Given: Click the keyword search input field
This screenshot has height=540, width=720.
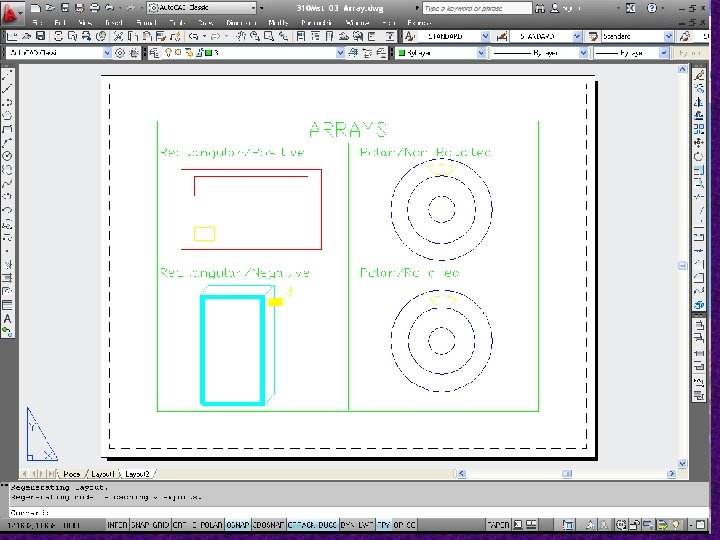Looking at the screenshot, I should tap(477, 8).
